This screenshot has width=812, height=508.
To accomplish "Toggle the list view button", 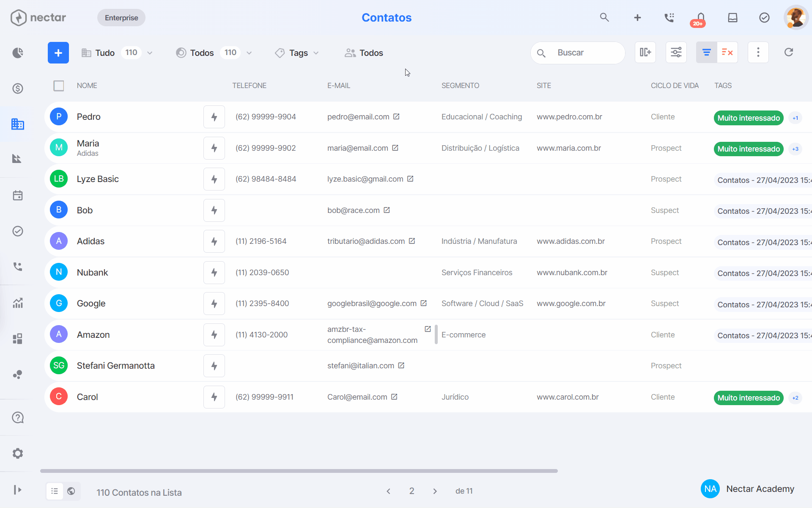I will (x=55, y=491).
